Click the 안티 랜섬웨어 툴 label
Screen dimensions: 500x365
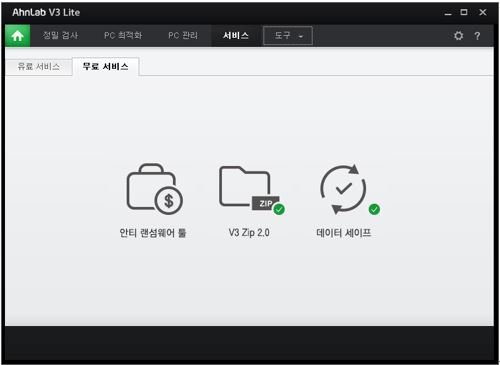(153, 232)
